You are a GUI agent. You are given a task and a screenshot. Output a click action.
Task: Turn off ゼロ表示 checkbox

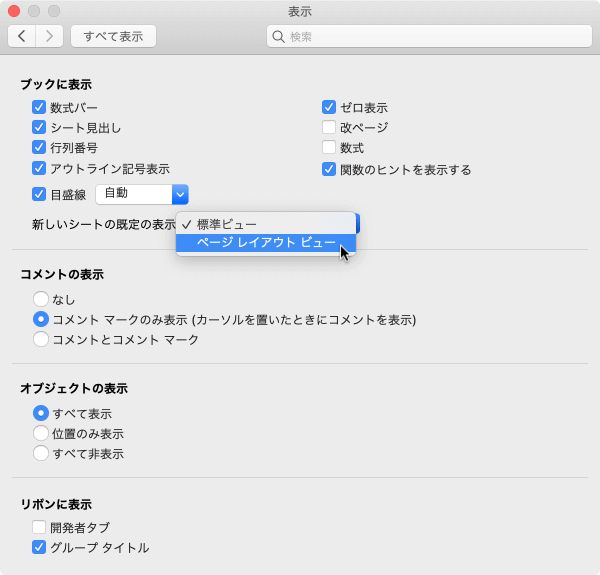click(x=329, y=107)
